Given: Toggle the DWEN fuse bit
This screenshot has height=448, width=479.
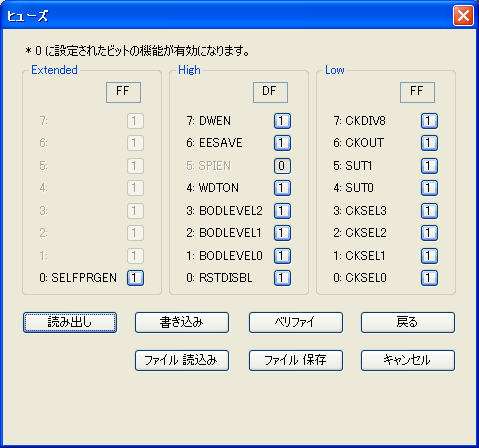Looking at the screenshot, I should [x=282, y=121].
